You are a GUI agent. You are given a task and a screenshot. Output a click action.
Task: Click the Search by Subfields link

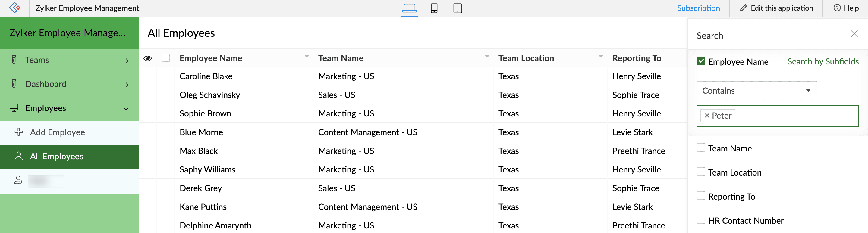[822, 62]
